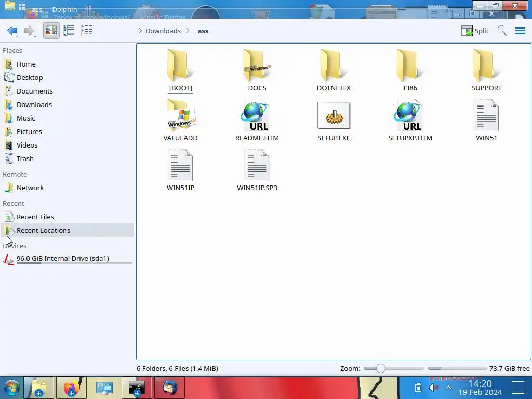Open Thunderbird from the taskbar
532x399 pixels.
coord(170,388)
